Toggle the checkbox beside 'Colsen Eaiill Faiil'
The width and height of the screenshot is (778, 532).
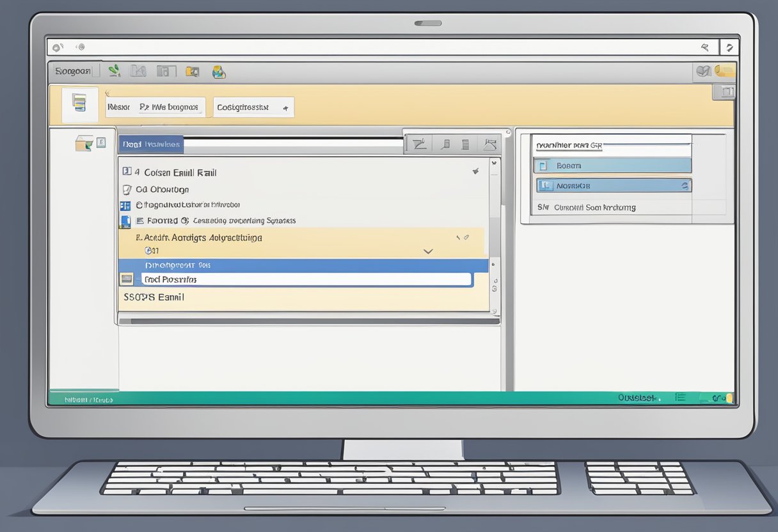(127, 171)
